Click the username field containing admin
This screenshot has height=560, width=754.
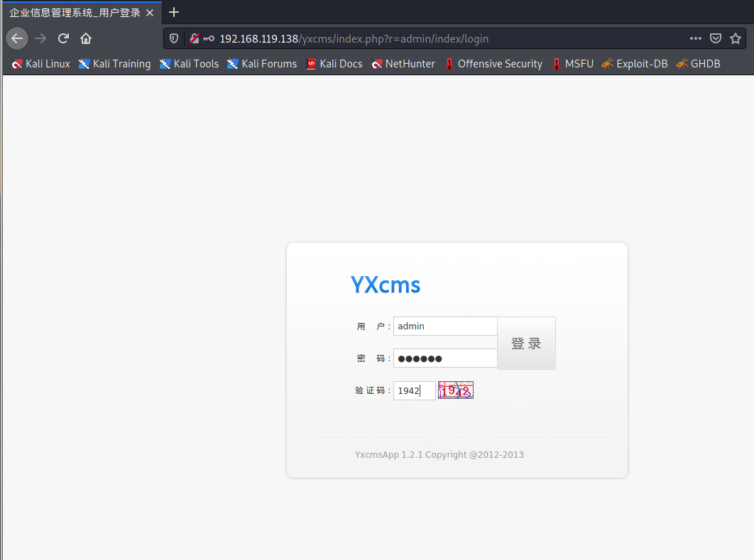(445, 326)
